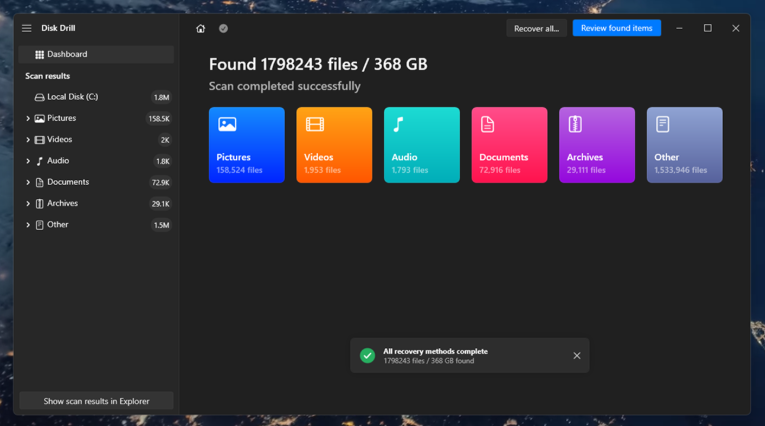765x426 pixels.
Task: Open the Audio category tile
Action: [421, 145]
